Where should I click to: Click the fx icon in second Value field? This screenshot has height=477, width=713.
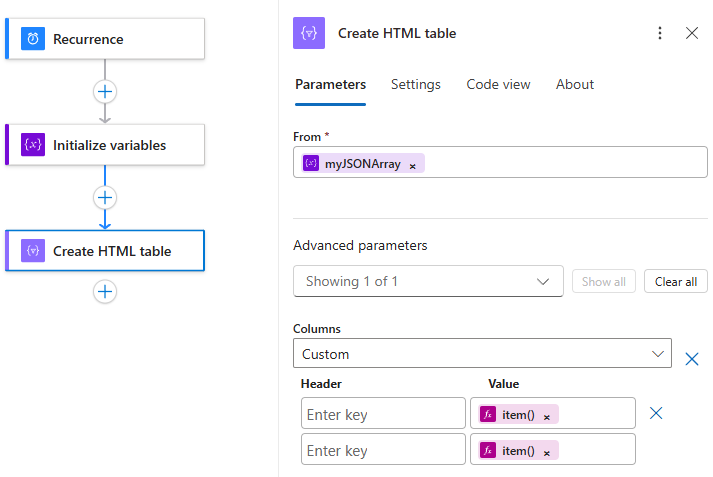point(488,450)
